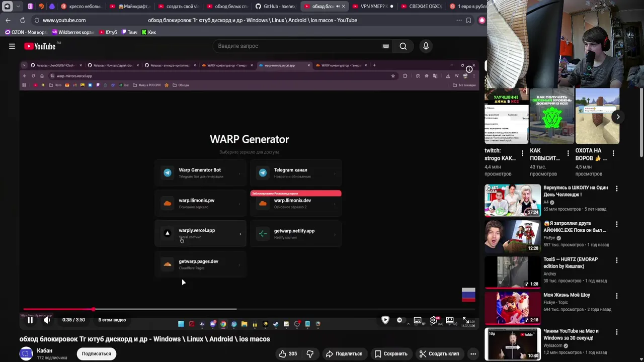
Task: Open 'Toxi$ — HURTZ' video title
Action: pos(571,262)
